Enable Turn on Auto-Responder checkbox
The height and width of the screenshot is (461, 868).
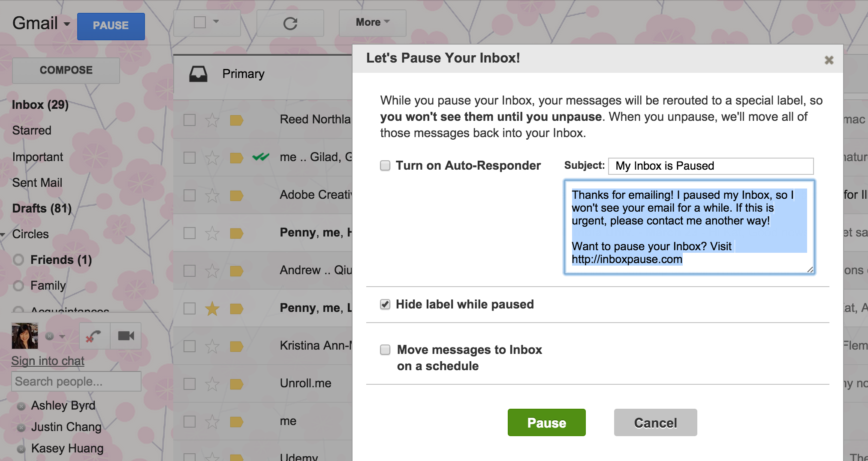(x=385, y=165)
